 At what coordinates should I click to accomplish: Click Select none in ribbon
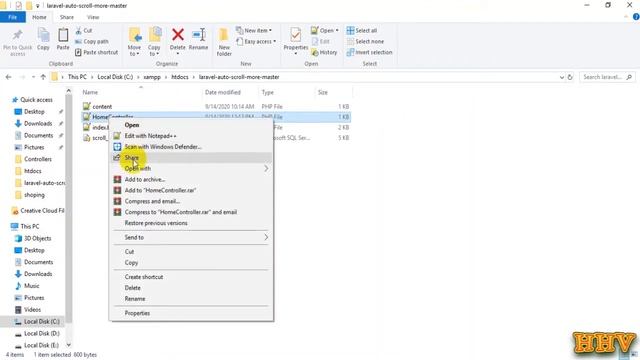pyautogui.click(x=365, y=42)
